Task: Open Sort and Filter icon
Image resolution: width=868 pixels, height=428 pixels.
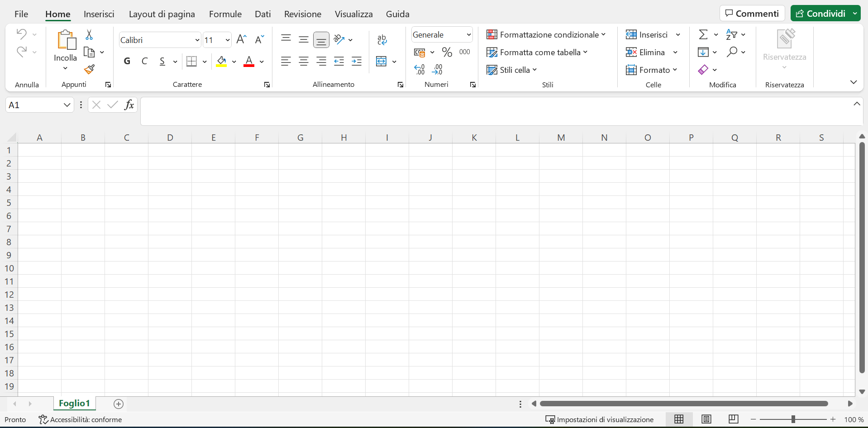Action: point(732,34)
